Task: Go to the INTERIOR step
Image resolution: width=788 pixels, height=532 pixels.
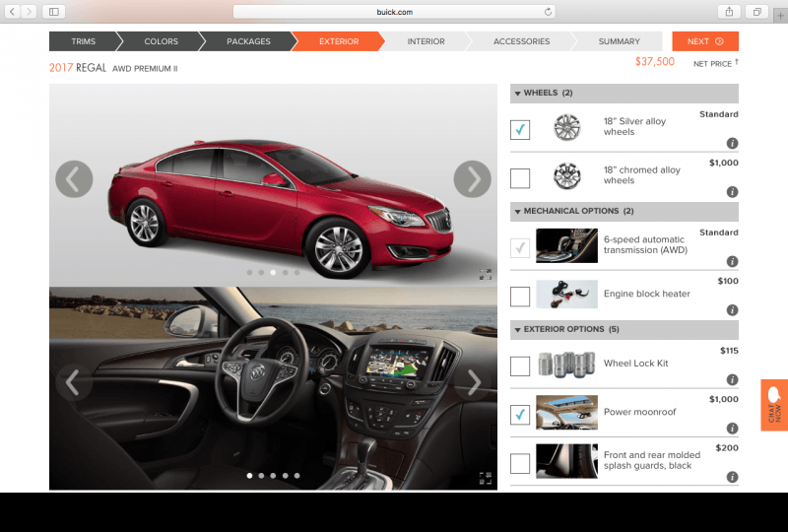Action: [426, 41]
